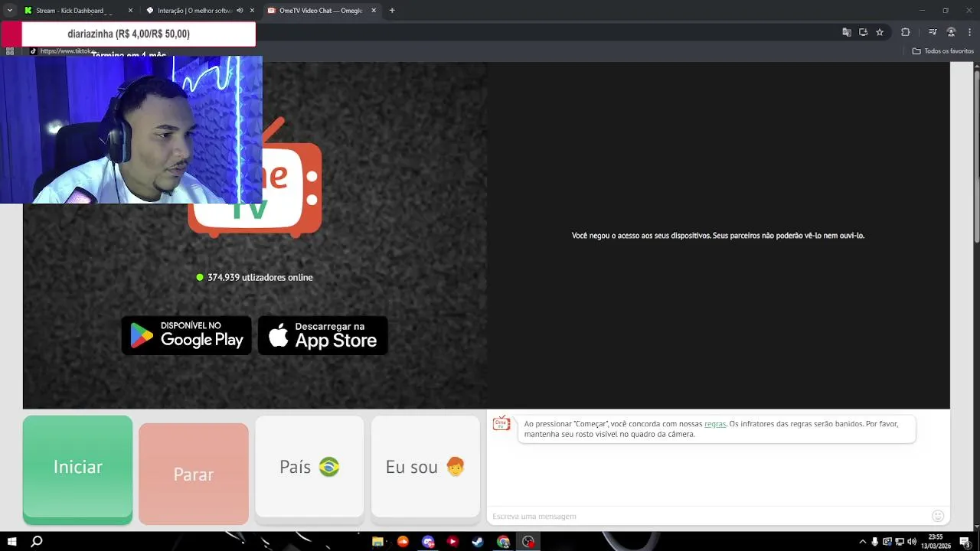The image size is (980, 551).
Task: Follow the regras link in chat notice
Action: (715, 424)
